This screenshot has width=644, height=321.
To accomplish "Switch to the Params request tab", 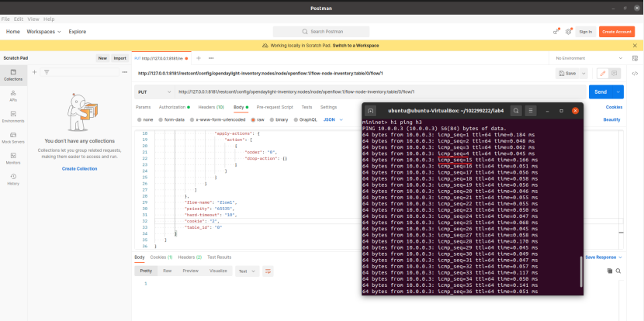I will click(144, 107).
